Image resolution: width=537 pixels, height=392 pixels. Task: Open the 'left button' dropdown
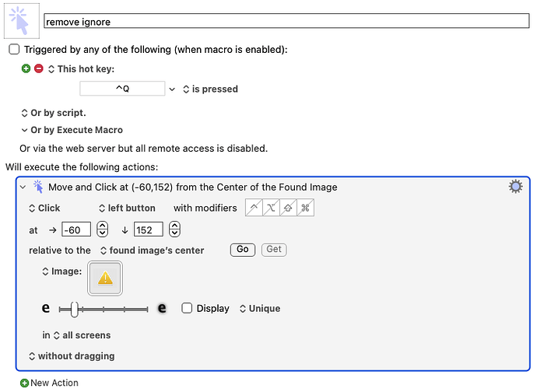coord(127,208)
